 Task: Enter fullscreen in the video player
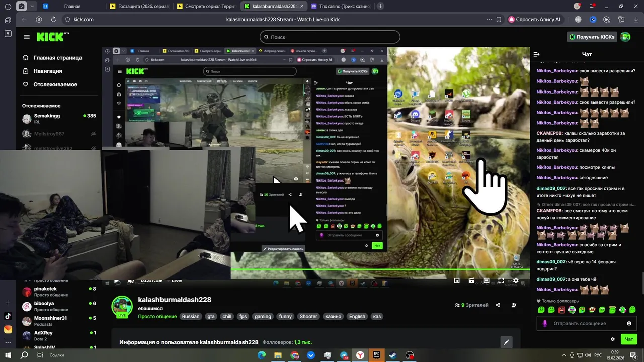pyautogui.click(x=501, y=281)
